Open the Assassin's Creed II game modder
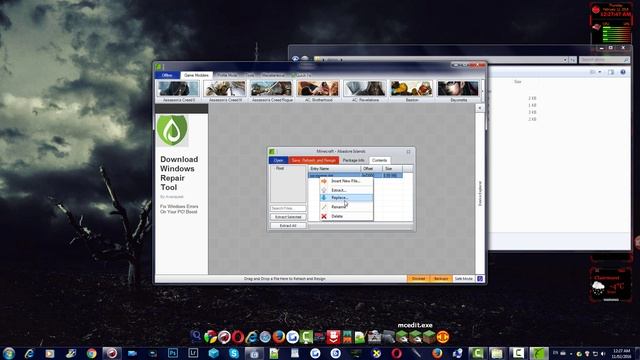Screen dimensions: 640x360 179,91
